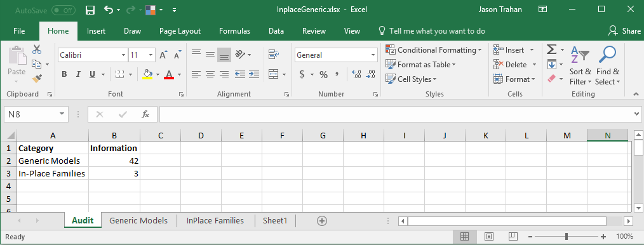Switch to Page Layout view in status bar
This screenshot has width=644, height=245.
point(489,236)
